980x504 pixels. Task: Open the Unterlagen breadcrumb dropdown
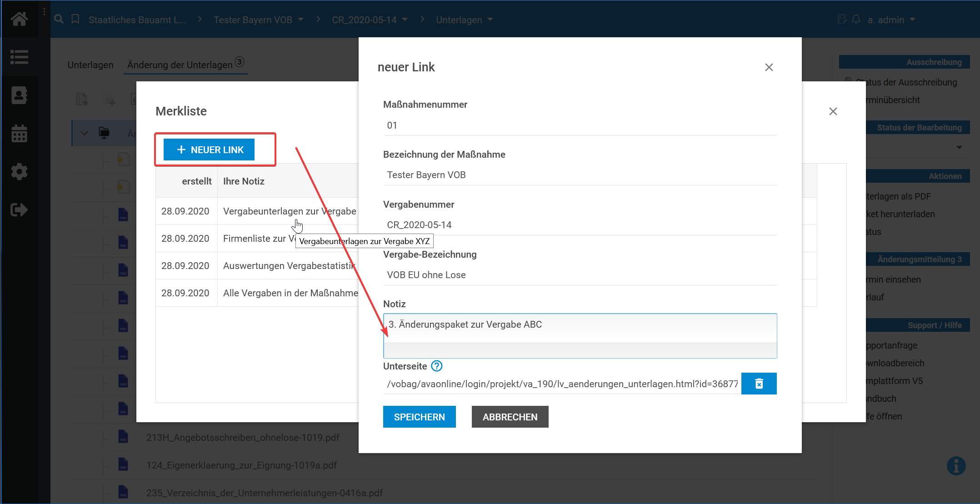click(x=490, y=20)
